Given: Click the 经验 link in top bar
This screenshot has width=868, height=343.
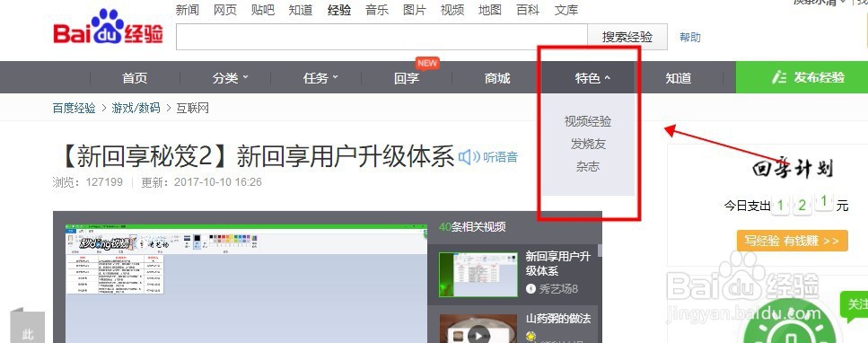Looking at the screenshot, I should [338, 9].
